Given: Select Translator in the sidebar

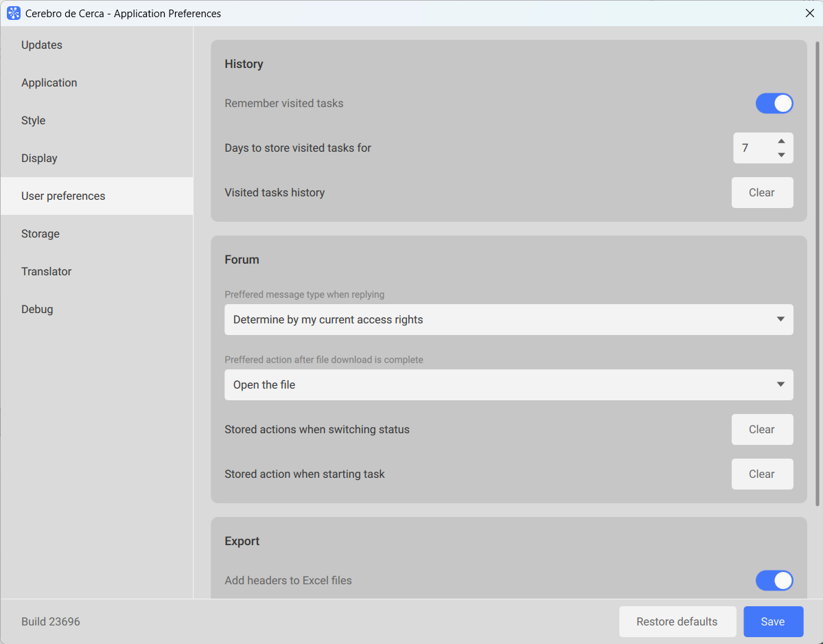Looking at the screenshot, I should pyautogui.click(x=47, y=272).
